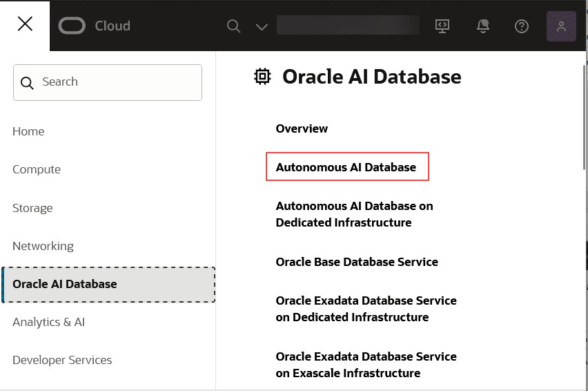Open Exadata Database Service on Dedicated Infrastructure

point(366,309)
